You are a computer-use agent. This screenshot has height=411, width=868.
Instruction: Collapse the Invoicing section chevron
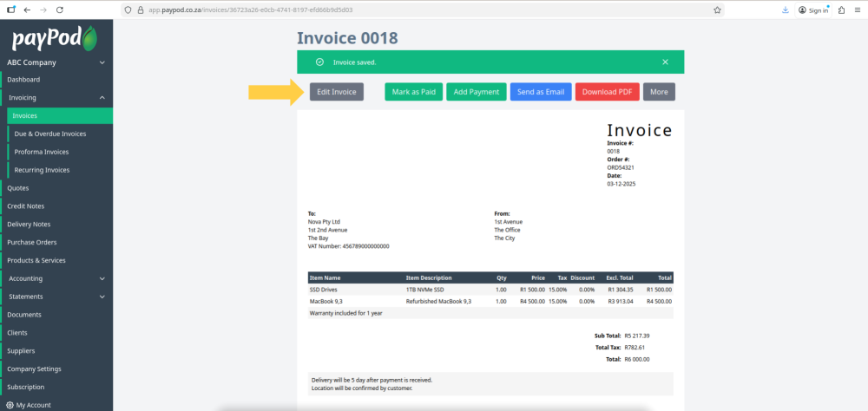[x=102, y=97]
